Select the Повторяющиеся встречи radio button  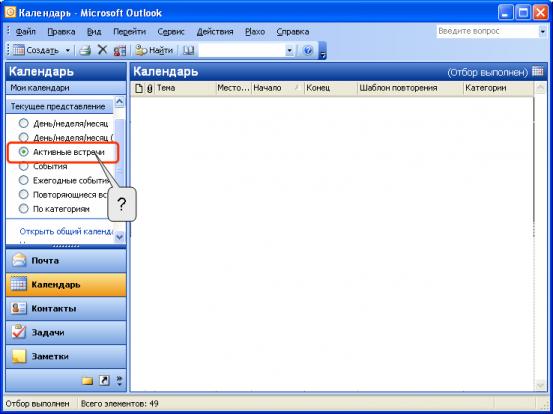(x=23, y=194)
